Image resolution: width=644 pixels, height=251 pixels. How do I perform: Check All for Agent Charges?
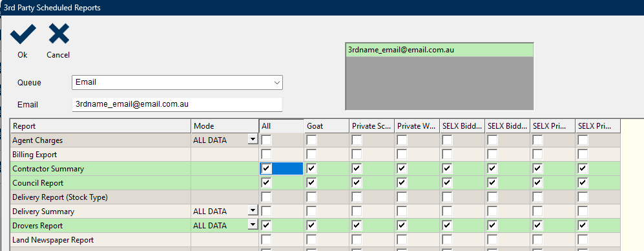point(267,140)
